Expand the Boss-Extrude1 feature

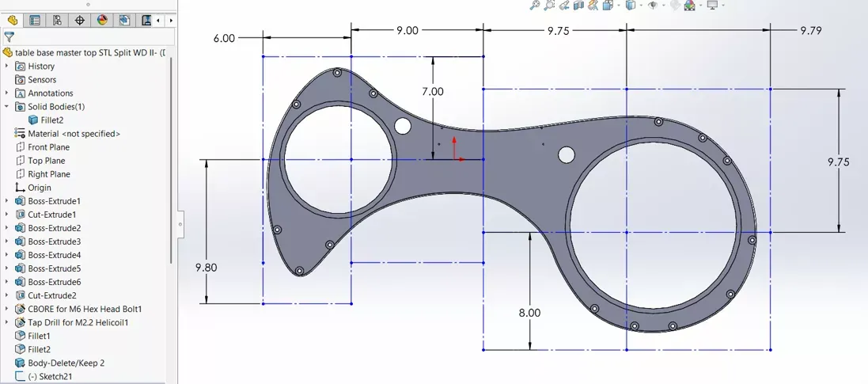[x=6, y=201]
